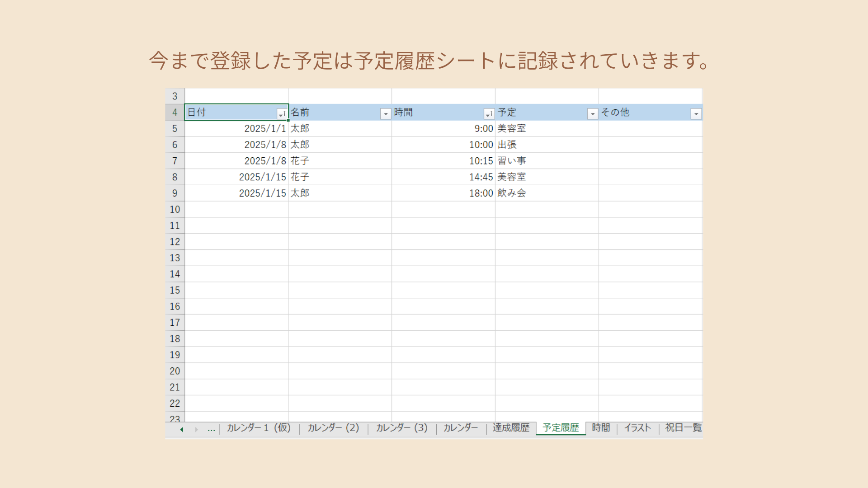Image resolution: width=868 pixels, height=488 pixels.
Task: Open the 時間 column filter dropdown
Action: coord(489,114)
